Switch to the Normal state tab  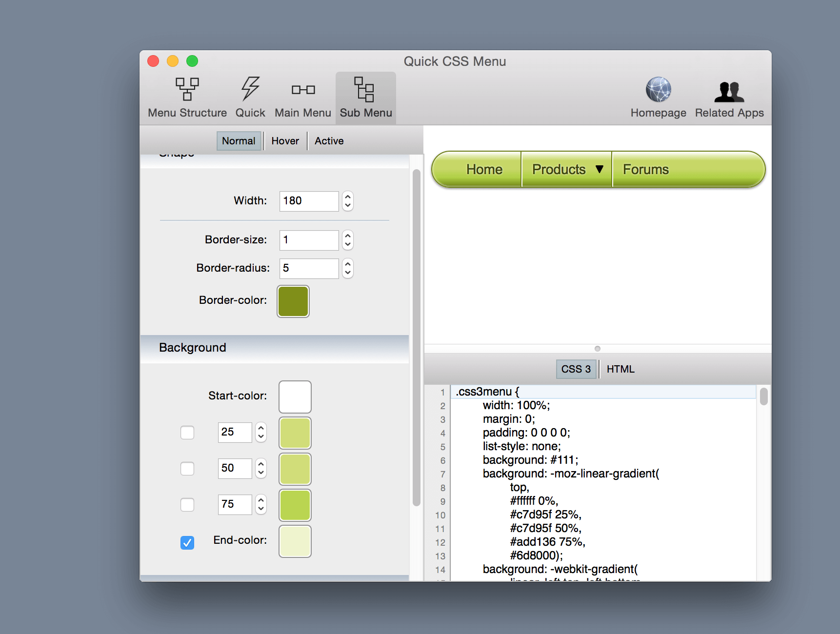click(239, 141)
